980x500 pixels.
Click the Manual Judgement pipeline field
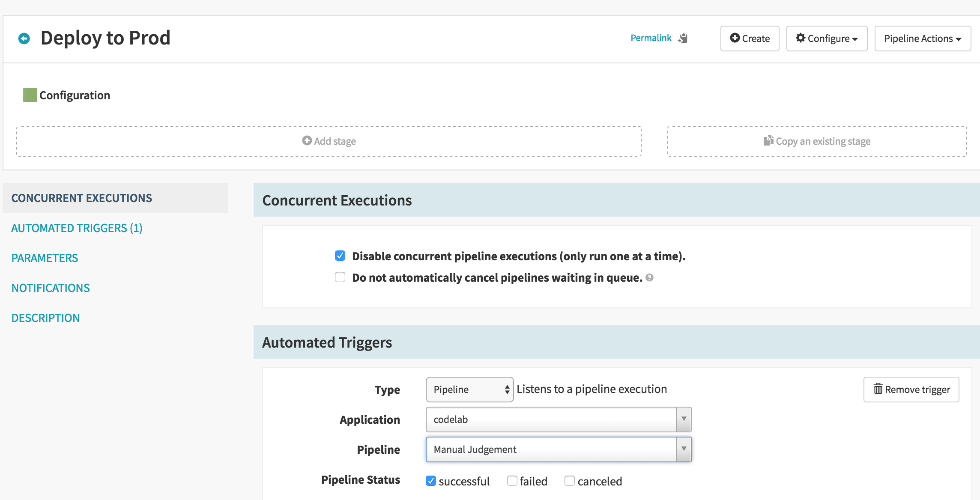point(559,449)
